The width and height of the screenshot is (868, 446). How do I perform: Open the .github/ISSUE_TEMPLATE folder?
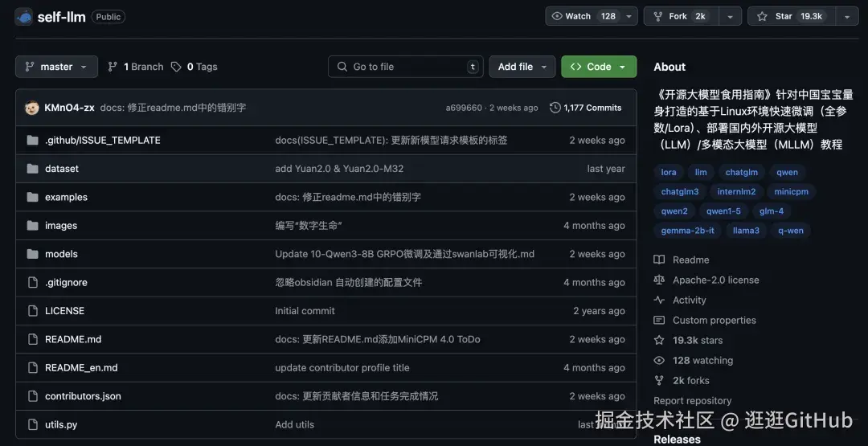102,141
